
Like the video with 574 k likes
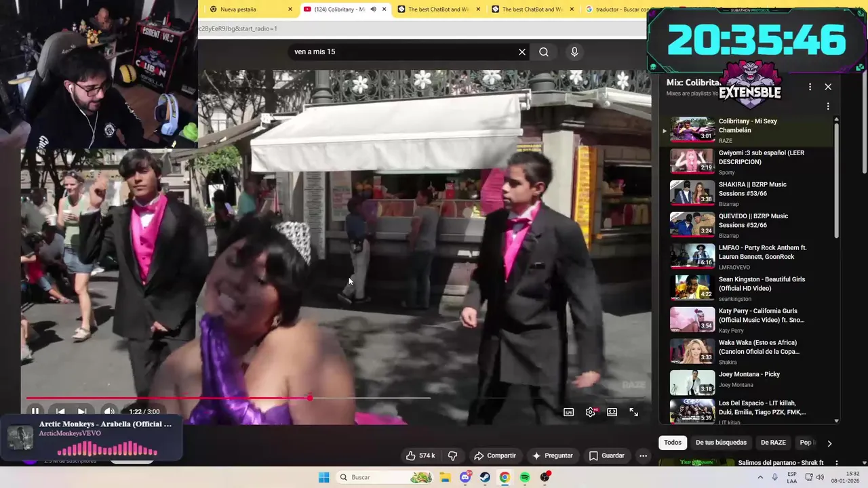(420, 455)
